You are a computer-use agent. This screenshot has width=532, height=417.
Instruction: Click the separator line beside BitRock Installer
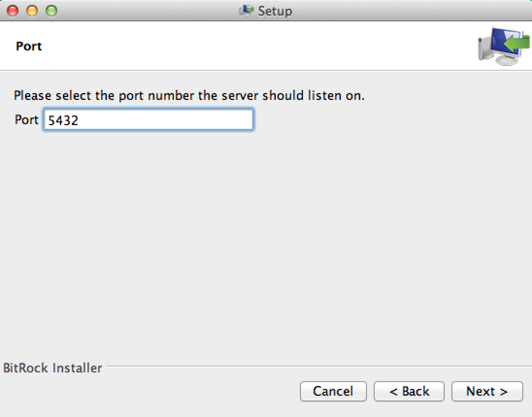pyautogui.click(x=316, y=367)
